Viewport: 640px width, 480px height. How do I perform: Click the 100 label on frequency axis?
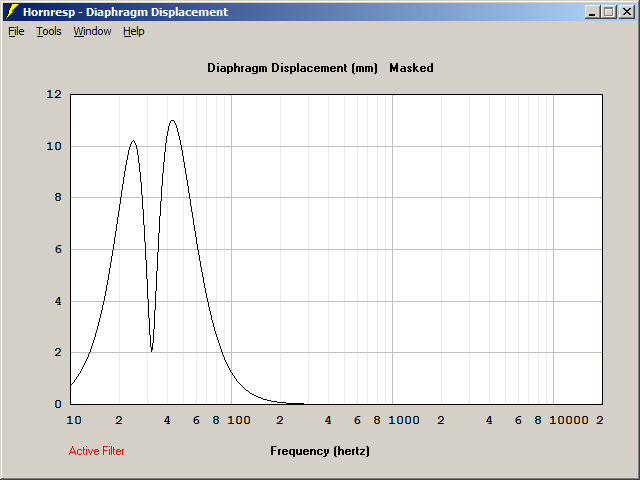tap(239, 420)
